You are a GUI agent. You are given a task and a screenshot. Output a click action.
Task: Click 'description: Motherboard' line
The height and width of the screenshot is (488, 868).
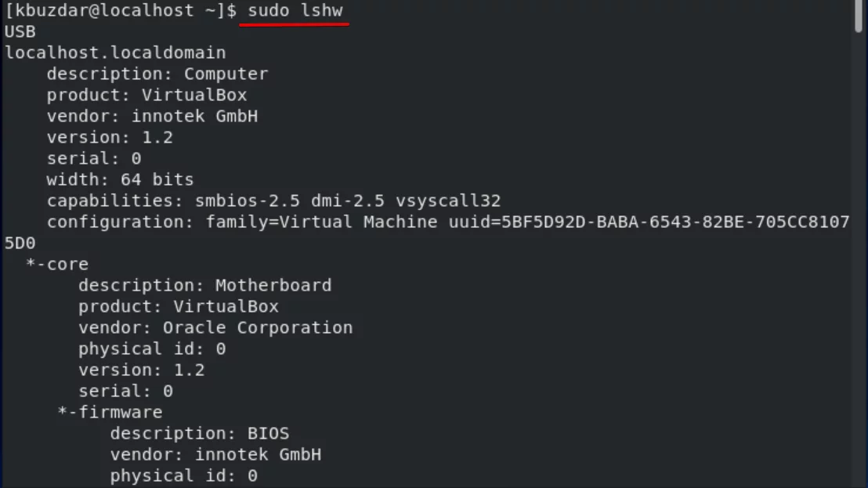204,285
